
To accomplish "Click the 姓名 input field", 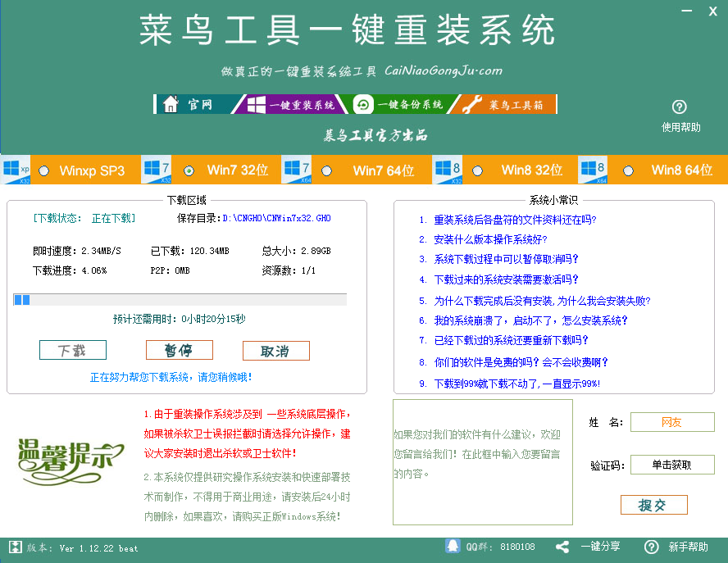I will pos(672,422).
